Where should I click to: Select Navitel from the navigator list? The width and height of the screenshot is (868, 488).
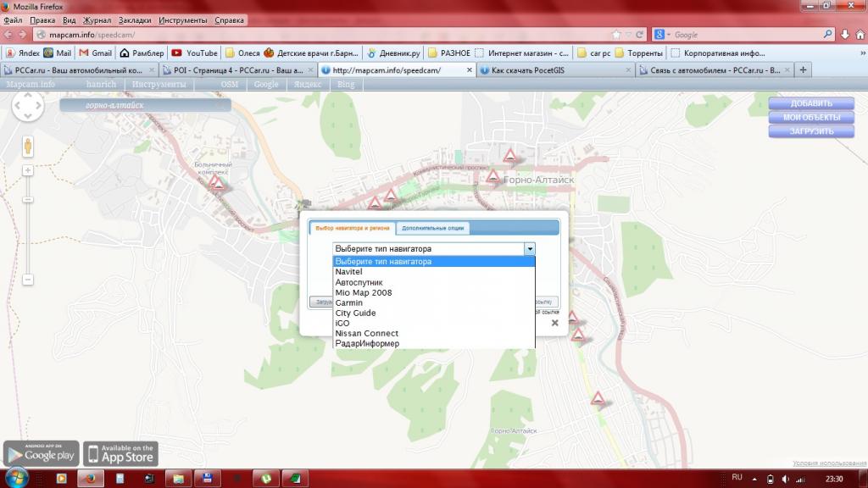pos(348,272)
